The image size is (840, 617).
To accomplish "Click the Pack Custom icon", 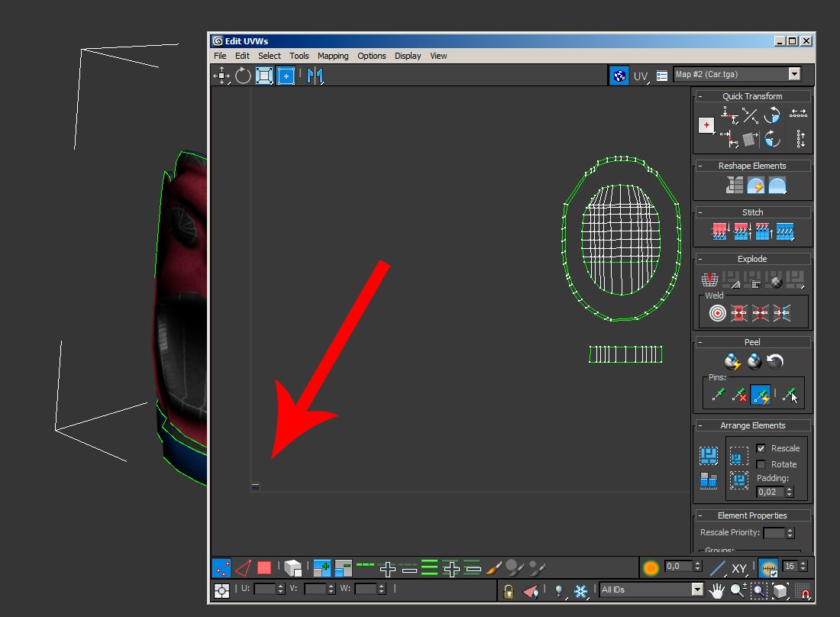I will pos(709,456).
